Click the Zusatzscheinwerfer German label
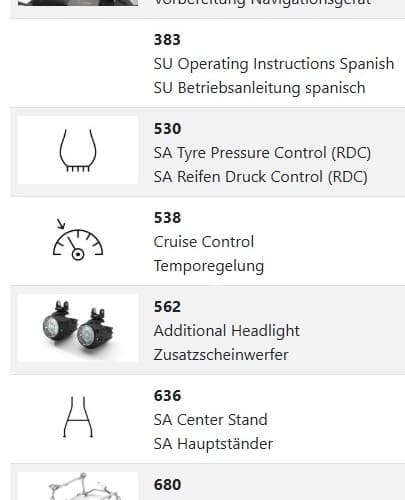Viewport: 405px width, 500px height. point(221,355)
